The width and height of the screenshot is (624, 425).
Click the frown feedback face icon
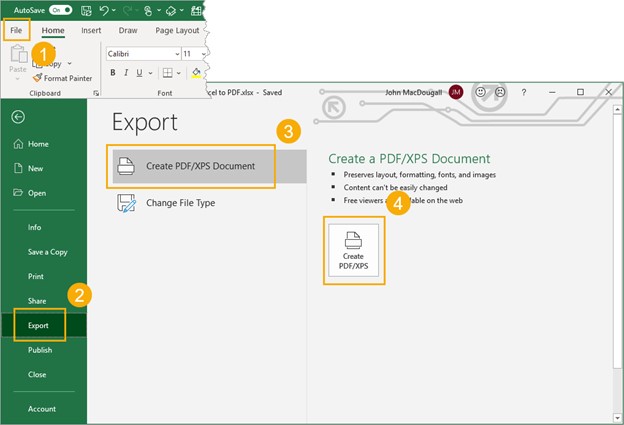click(x=500, y=92)
